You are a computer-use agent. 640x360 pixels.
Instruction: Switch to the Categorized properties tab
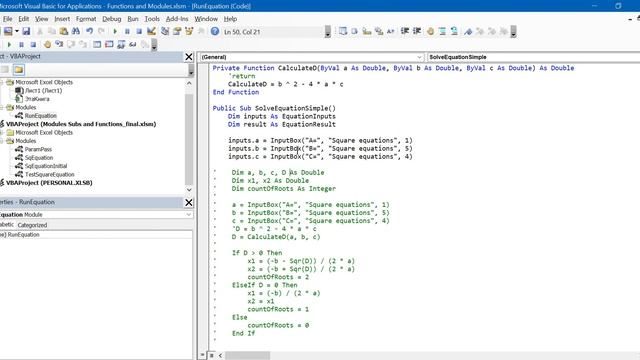coord(32,225)
